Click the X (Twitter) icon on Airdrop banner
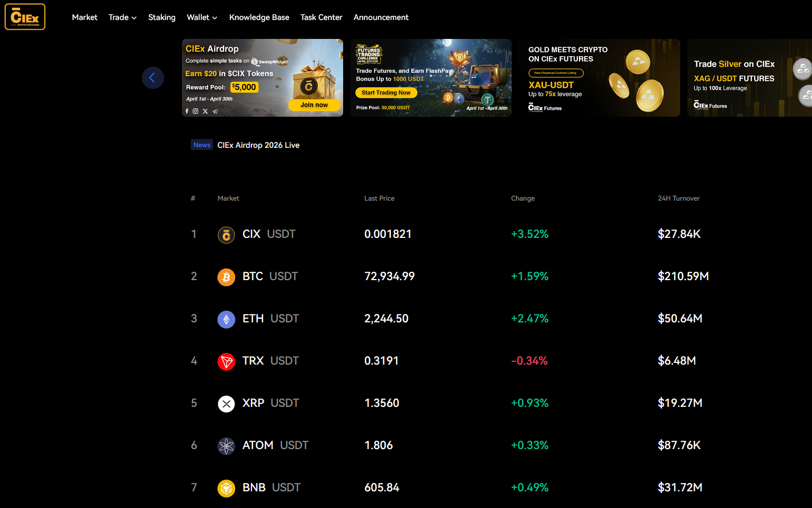 (205, 111)
